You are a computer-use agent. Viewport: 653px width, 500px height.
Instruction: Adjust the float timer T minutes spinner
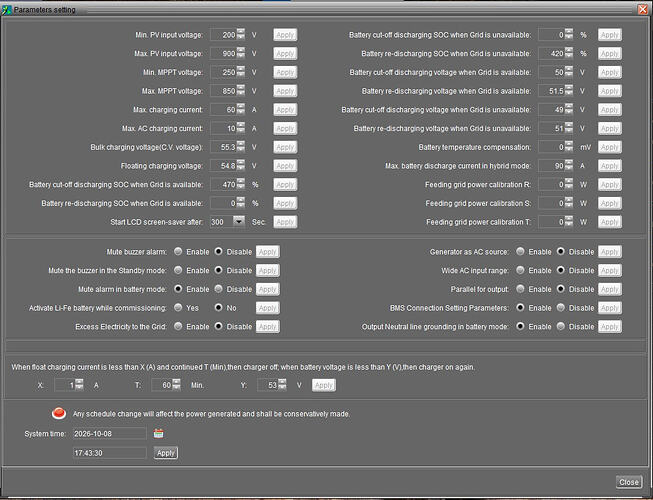177,385
